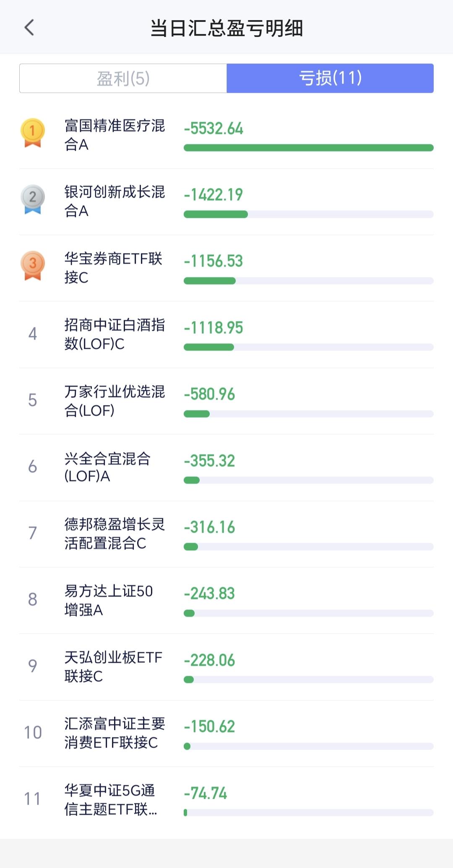
Task: Select 兴全合宜混合(LOF)A row
Action: pyautogui.click(x=226, y=468)
